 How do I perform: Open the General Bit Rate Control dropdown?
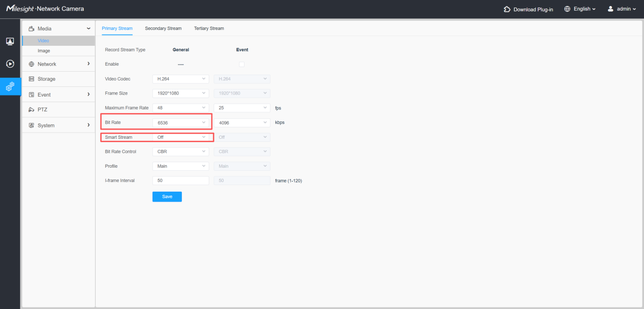click(181, 151)
